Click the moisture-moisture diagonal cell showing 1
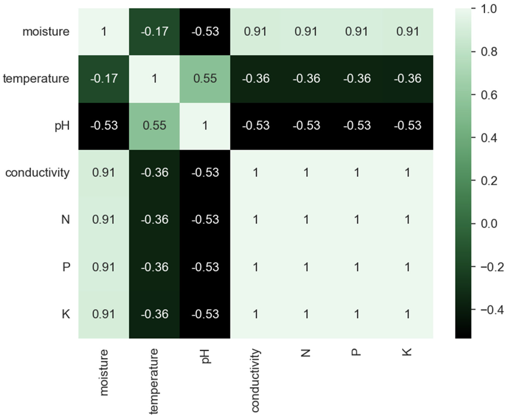Screen dimensions: 508x420 pyautogui.click(x=104, y=32)
